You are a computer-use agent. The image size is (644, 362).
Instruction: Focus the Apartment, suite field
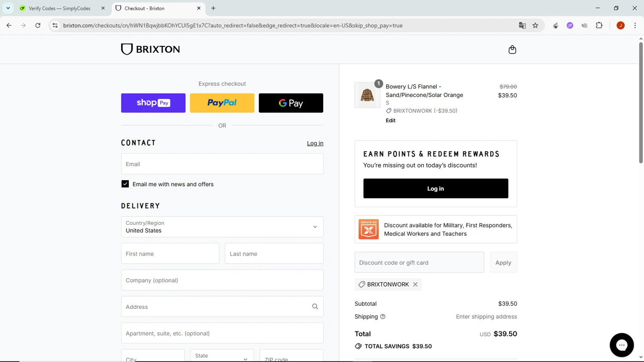(x=222, y=333)
